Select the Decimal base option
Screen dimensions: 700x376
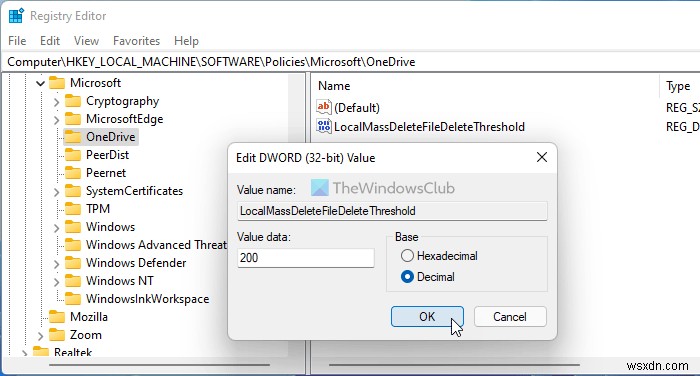pos(428,277)
